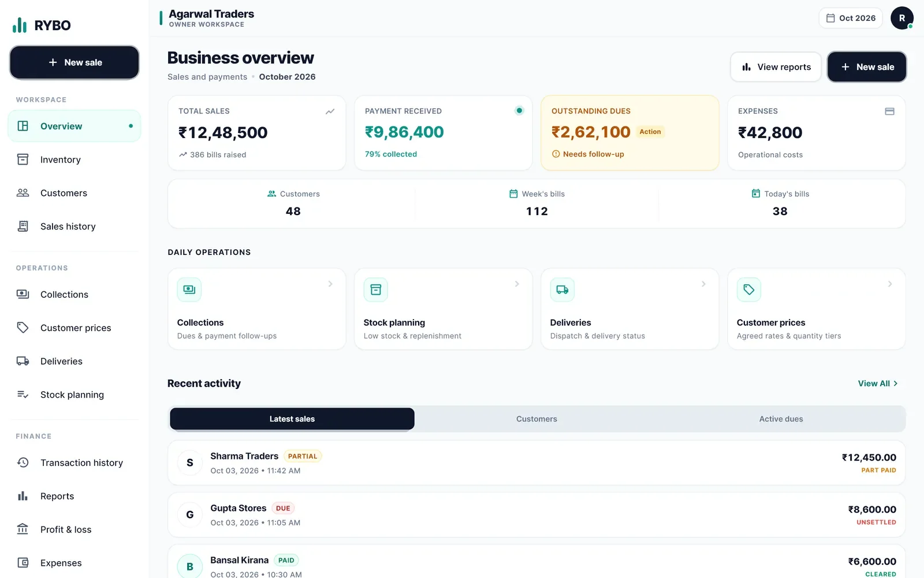This screenshot has height=578, width=924.
Task: Open the Gupta Stores sale row
Action: pyautogui.click(x=536, y=515)
